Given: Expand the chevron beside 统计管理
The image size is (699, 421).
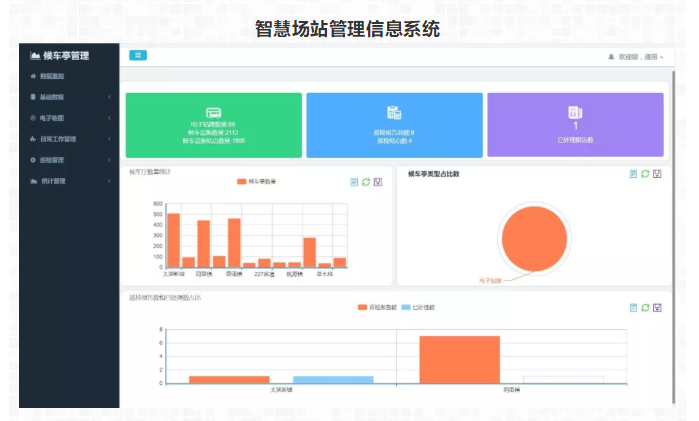Looking at the screenshot, I should click(x=109, y=181).
